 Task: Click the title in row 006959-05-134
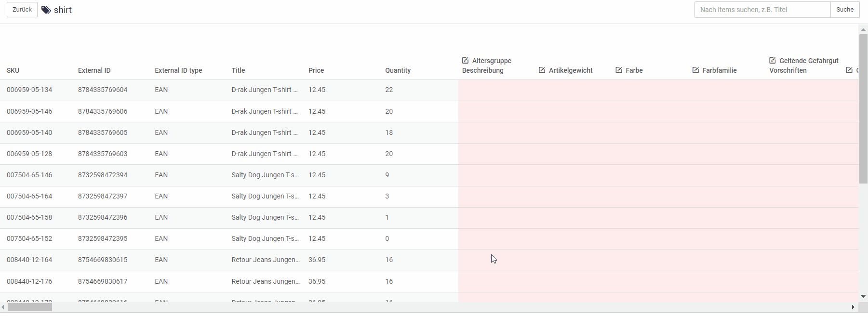(265, 90)
